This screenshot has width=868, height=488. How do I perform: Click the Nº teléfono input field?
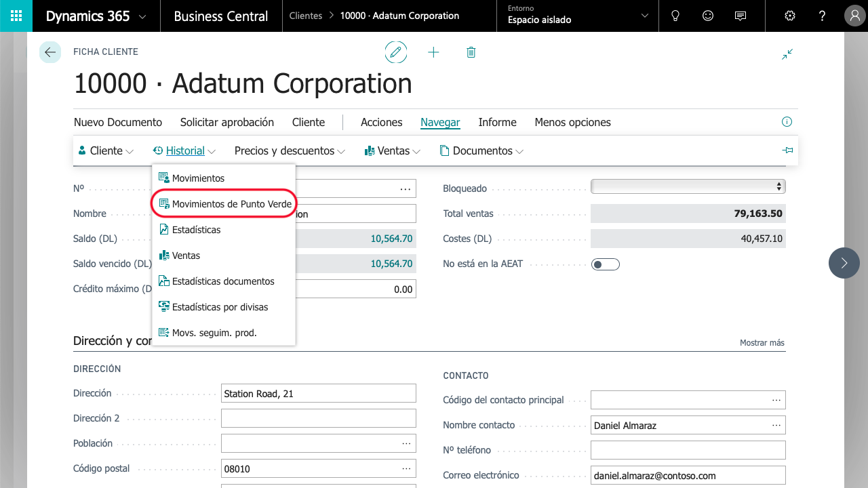pyautogui.click(x=688, y=450)
